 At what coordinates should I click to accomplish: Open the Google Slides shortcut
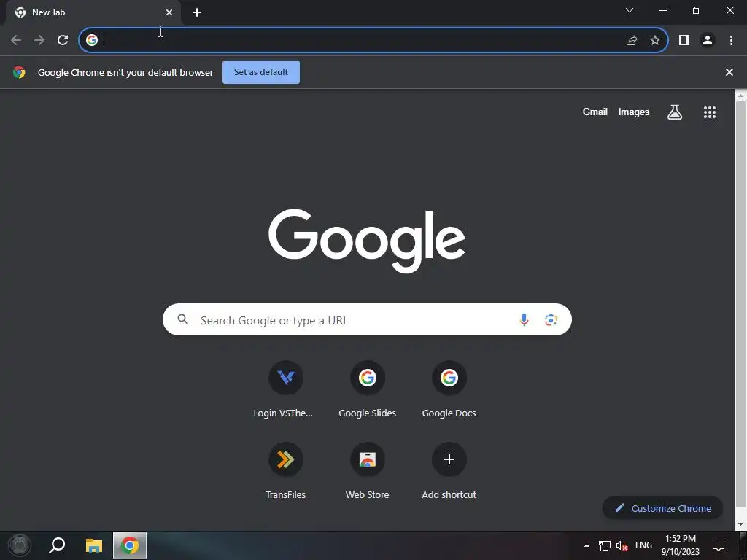point(368,391)
